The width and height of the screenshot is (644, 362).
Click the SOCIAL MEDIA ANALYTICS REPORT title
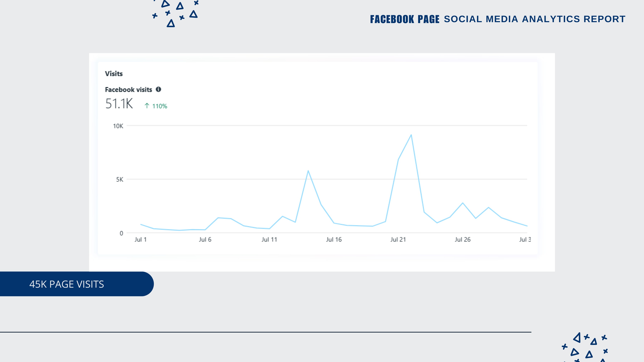[x=535, y=19]
